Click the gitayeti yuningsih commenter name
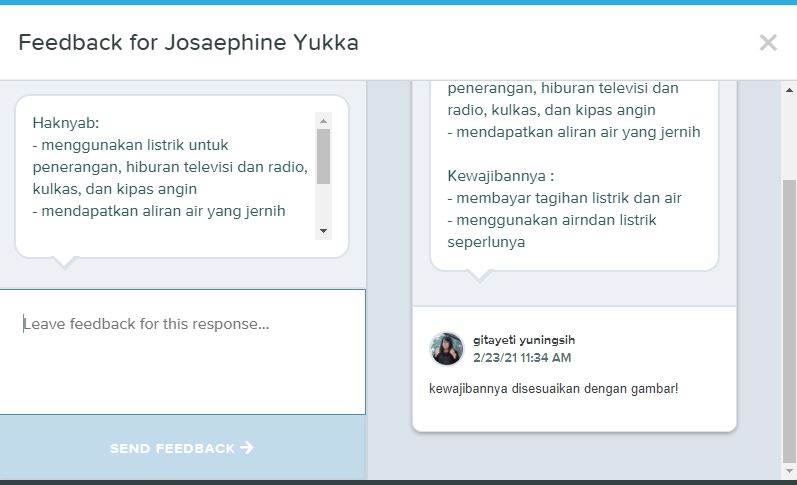This screenshot has height=485, width=797. (524, 340)
